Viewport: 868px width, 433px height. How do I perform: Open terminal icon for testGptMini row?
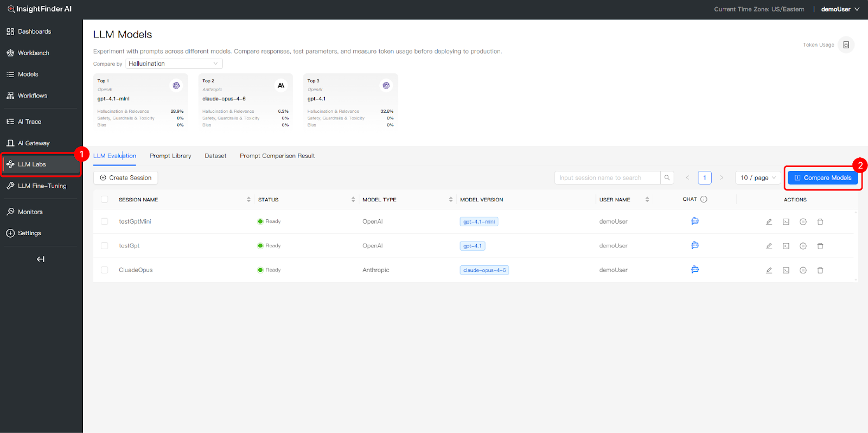coord(786,222)
